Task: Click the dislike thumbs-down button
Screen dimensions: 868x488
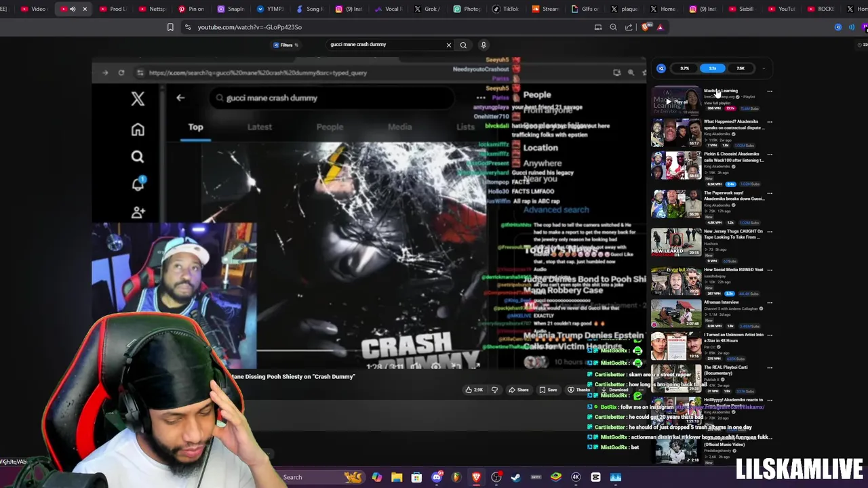Action: click(494, 390)
